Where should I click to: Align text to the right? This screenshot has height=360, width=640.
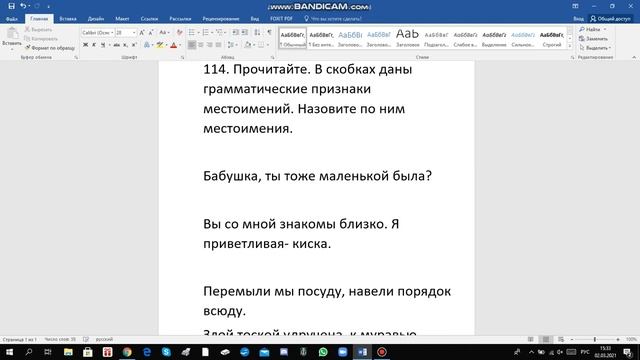[x=209, y=45]
